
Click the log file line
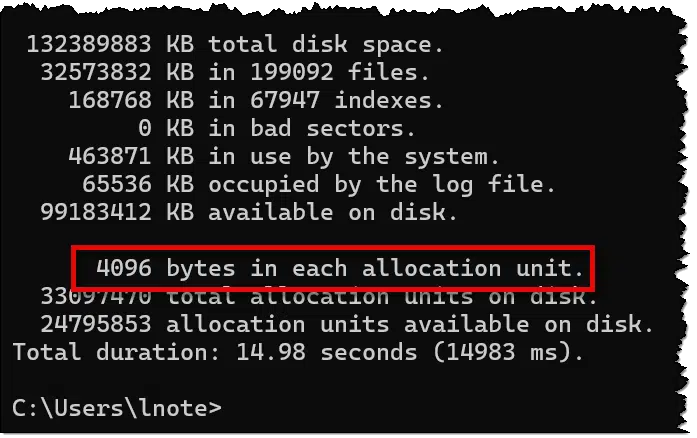(x=319, y=185)
